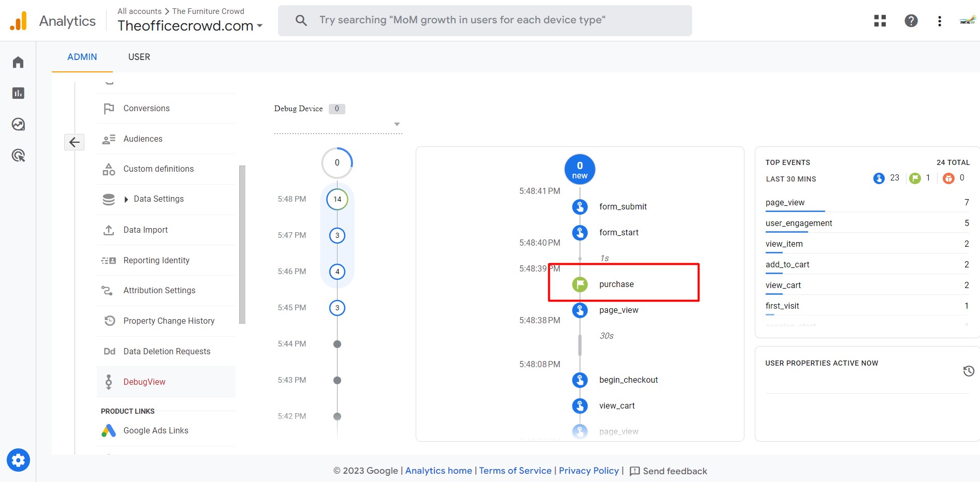
Task: Expand the Data Settings submenu
Action: [126, 199]
